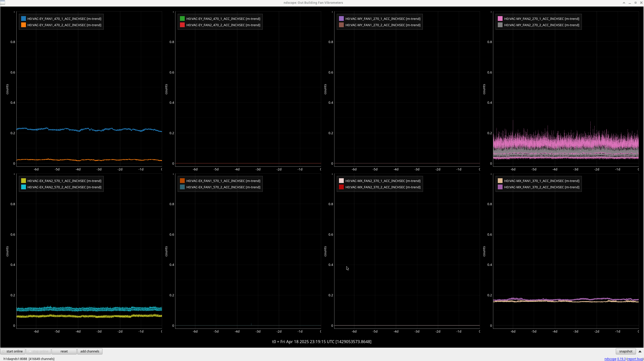Select H0:VAC-EX_FAN1_570_1_ACC_INCHSEC legend label
The height and width of the screenshot is (361, 644).
(223, 181)
